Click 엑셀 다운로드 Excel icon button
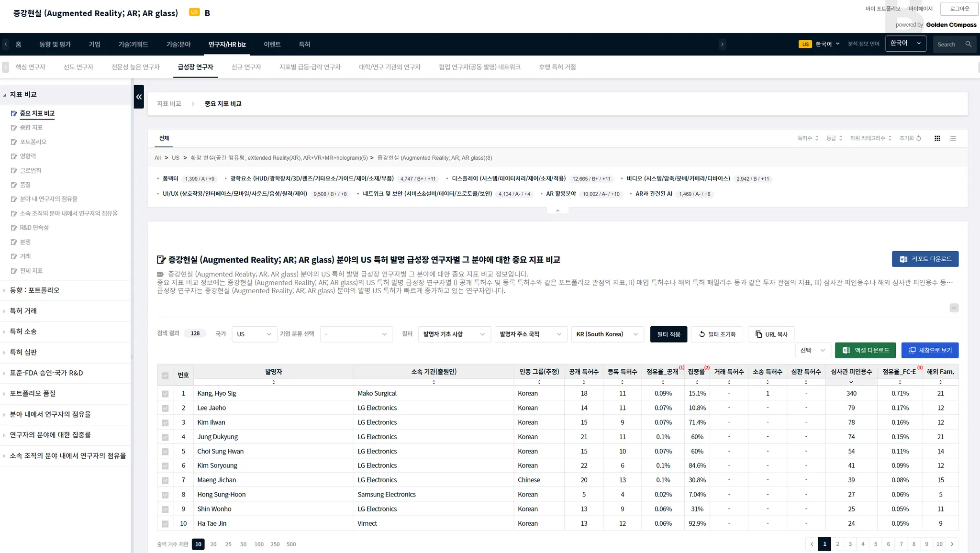980x553 pixels. click(x=866, y=350)
